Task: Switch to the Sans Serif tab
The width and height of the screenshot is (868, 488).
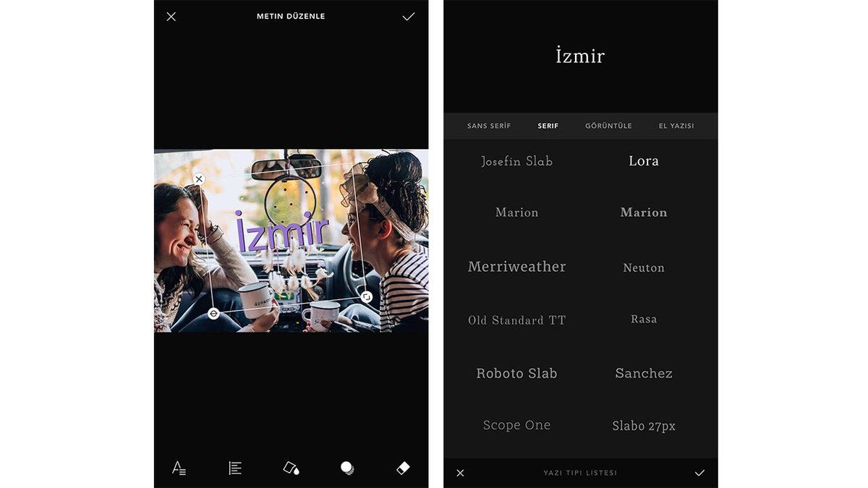Action: click(x=489, y=126)
